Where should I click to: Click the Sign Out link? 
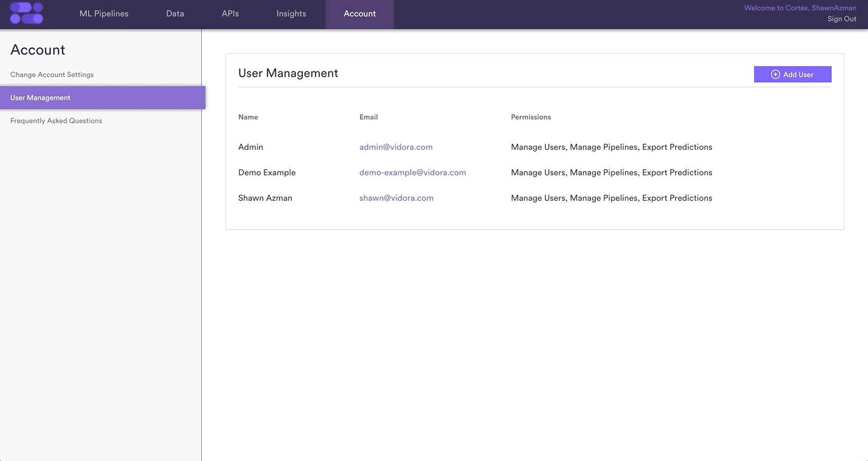point(842,19)
